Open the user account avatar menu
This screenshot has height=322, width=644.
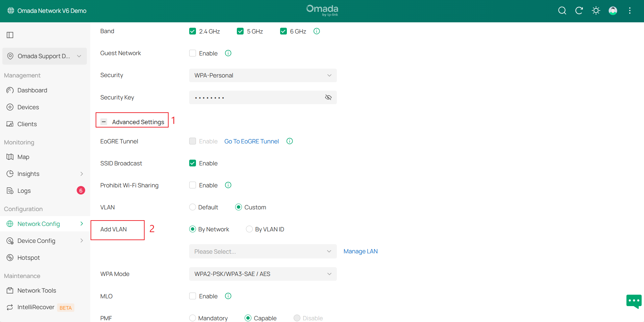coord(613,10)
